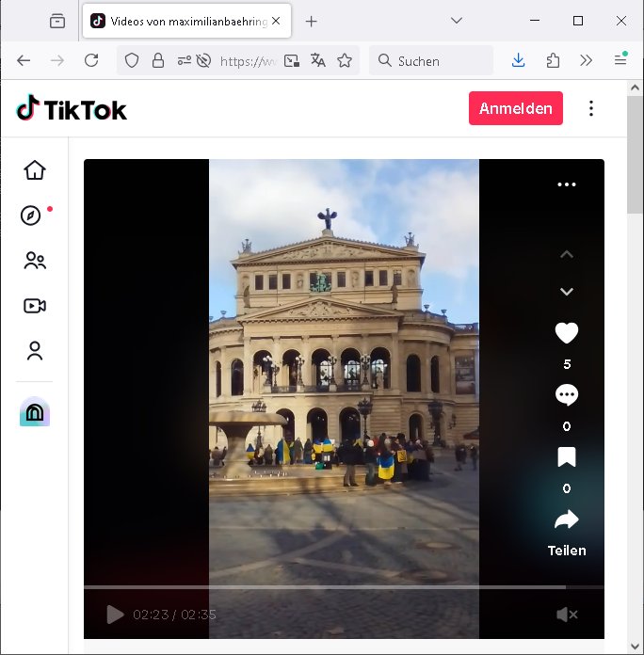The image size is (644, 655).
Task: Go to next video with down chevron
Action: 567,292
